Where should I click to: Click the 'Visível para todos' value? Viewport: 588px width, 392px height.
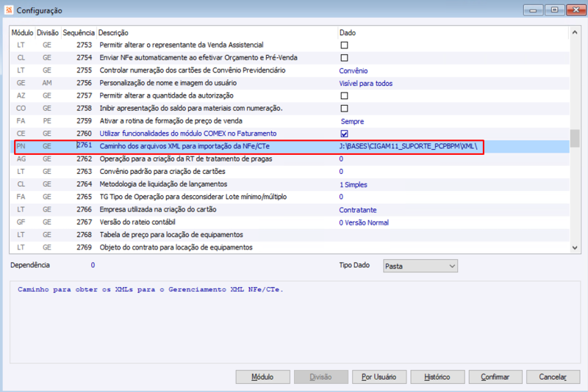[x=365, y=84]
